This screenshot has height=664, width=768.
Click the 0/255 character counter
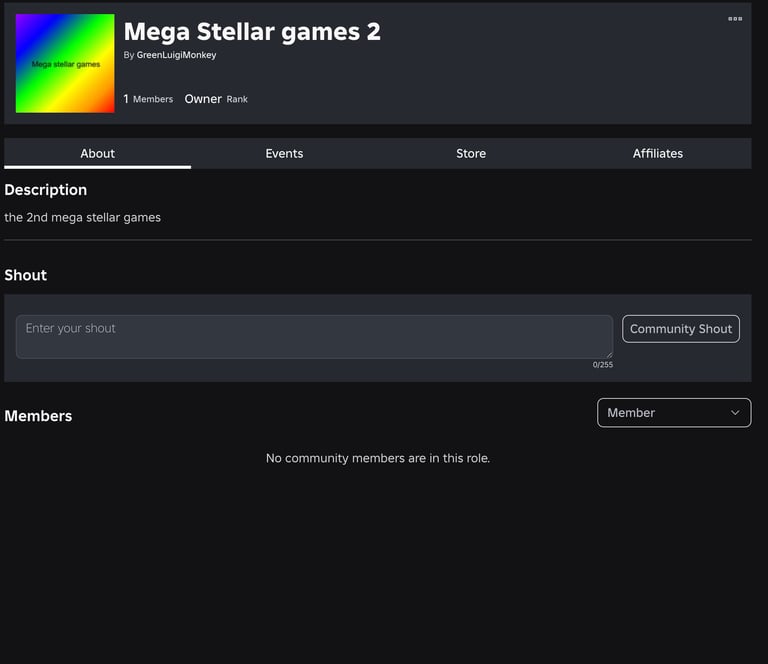tap(602, 365)
